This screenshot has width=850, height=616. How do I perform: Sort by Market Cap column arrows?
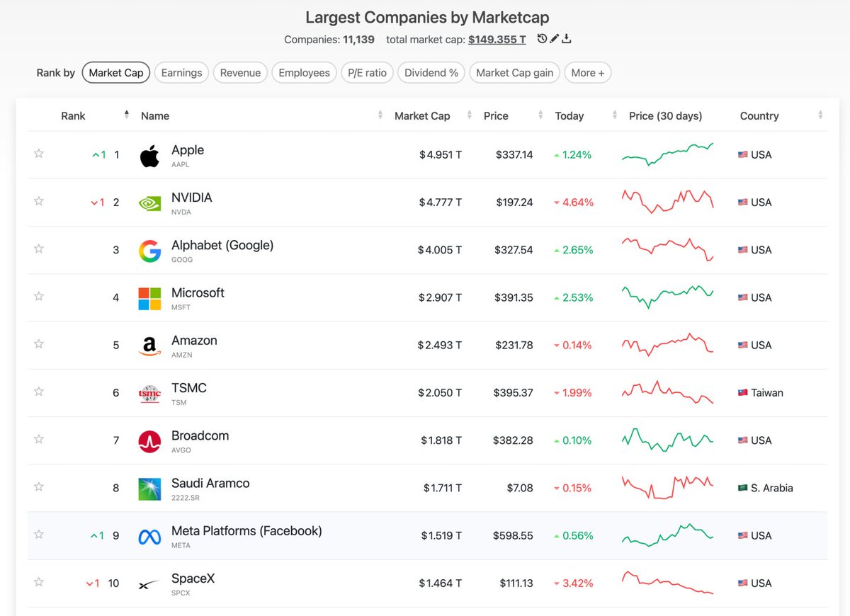[469, 115]
